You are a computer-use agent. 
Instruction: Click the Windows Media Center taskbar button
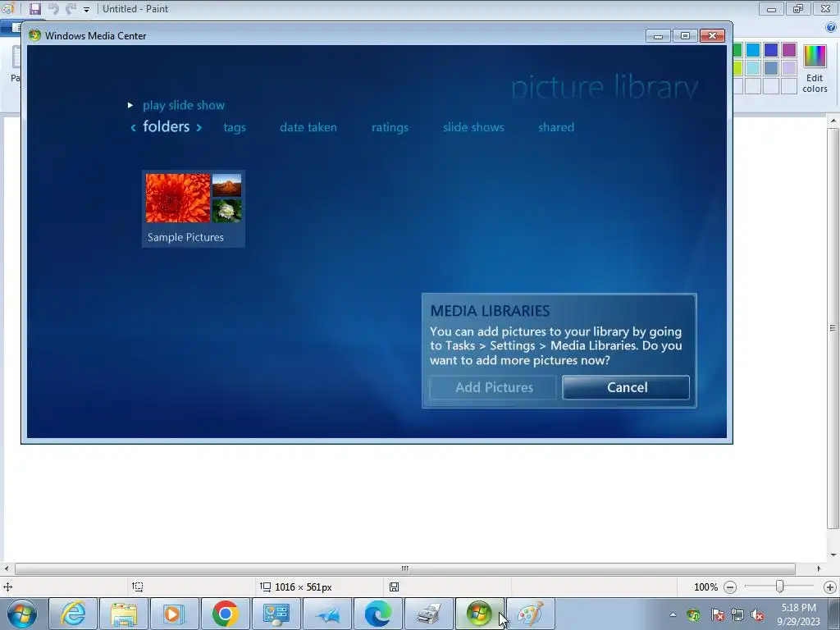(479, 614)
